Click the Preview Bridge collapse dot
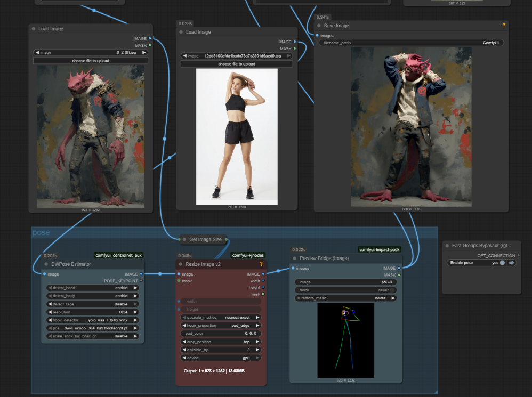 [x=295, y=258]
